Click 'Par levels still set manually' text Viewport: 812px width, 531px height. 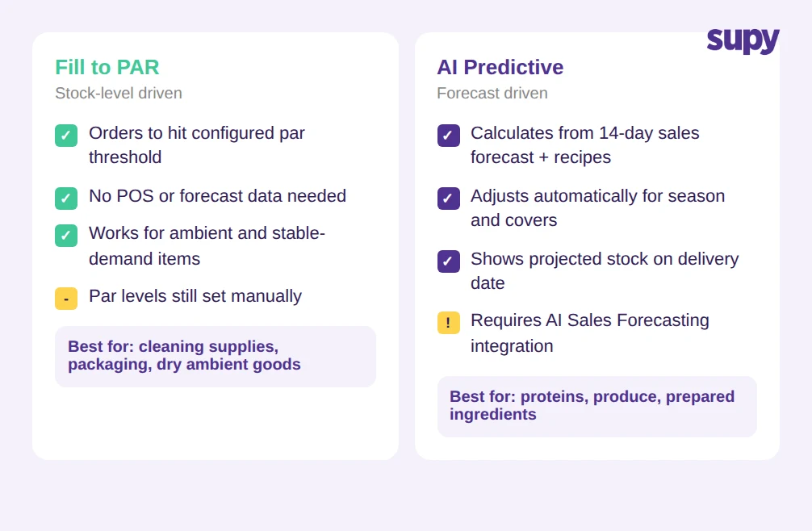point(195,296)
